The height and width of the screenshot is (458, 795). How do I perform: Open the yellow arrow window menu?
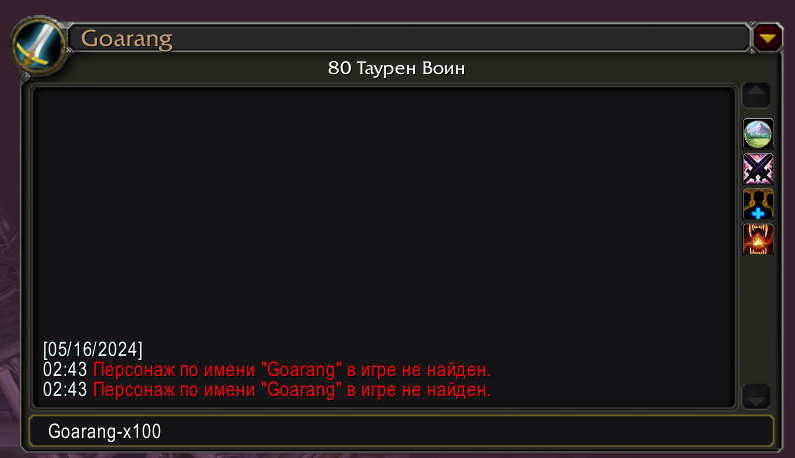point(768,38)
